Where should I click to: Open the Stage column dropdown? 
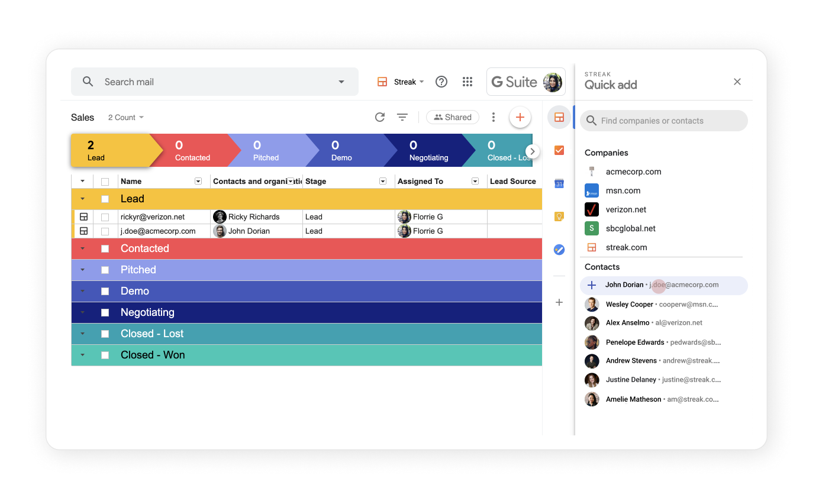click(382, 181)
